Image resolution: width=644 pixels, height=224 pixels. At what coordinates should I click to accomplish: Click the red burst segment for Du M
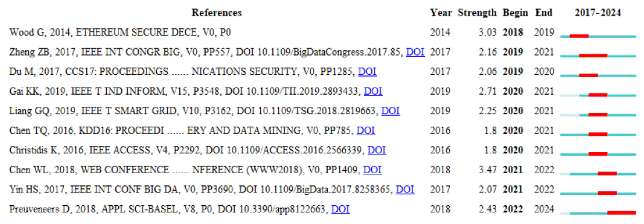tap(588, 75)
